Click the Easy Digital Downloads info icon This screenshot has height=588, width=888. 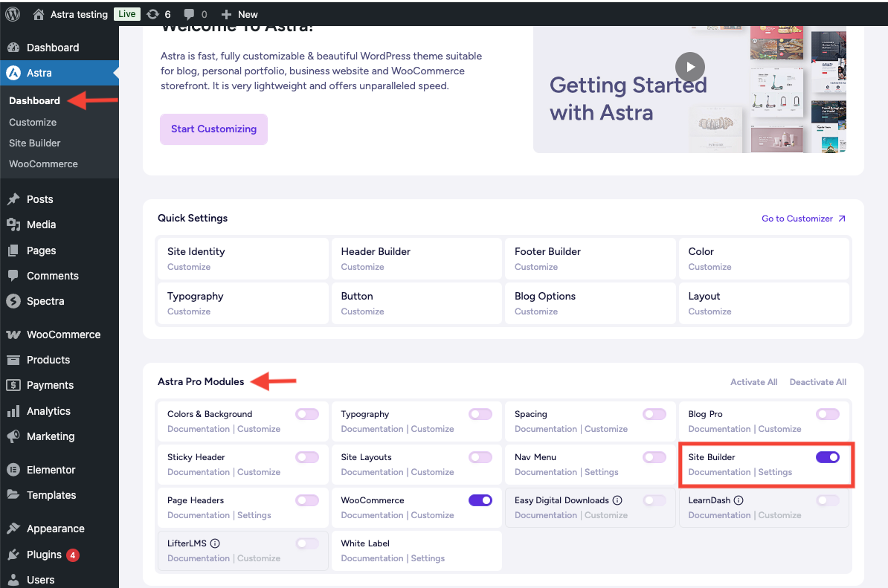(617, 500)
